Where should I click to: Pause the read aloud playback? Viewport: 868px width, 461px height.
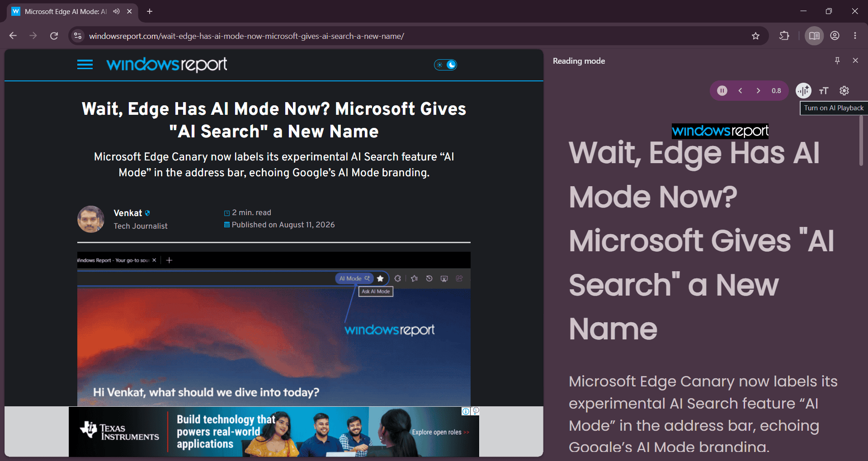pyautogui.click(x=722, y=91)
